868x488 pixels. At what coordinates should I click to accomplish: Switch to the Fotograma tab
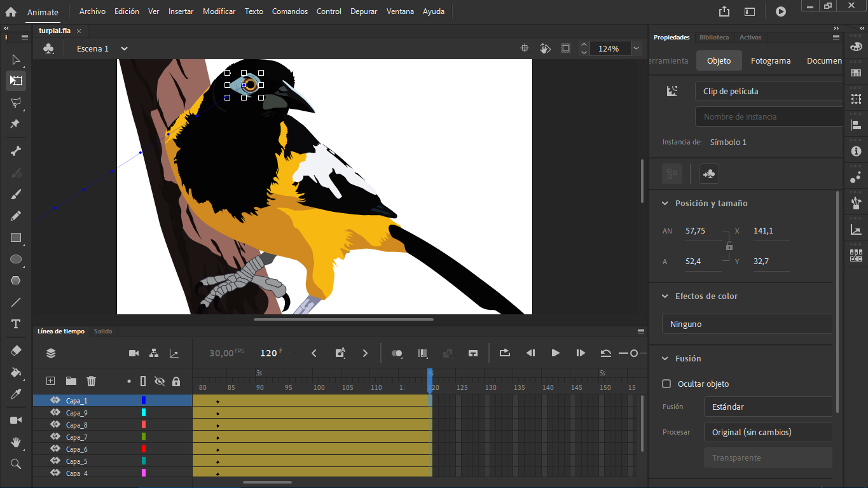coord(771,60)
